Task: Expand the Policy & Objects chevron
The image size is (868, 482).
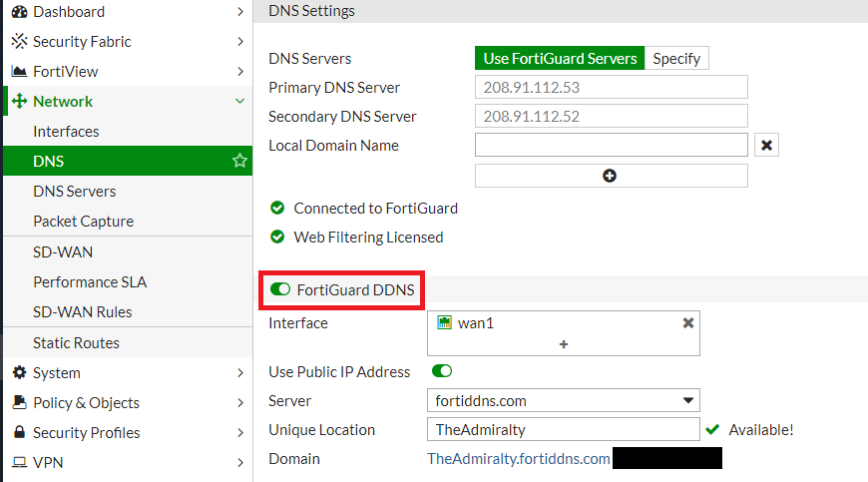Action: pos(240,403)
